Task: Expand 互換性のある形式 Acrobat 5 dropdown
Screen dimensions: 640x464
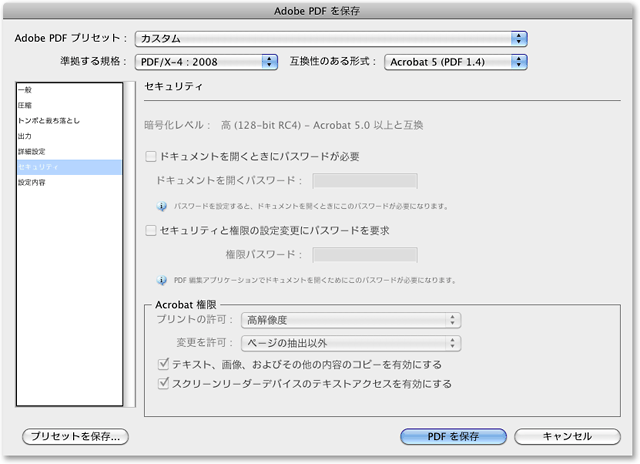Action: [x=456, y=62]
